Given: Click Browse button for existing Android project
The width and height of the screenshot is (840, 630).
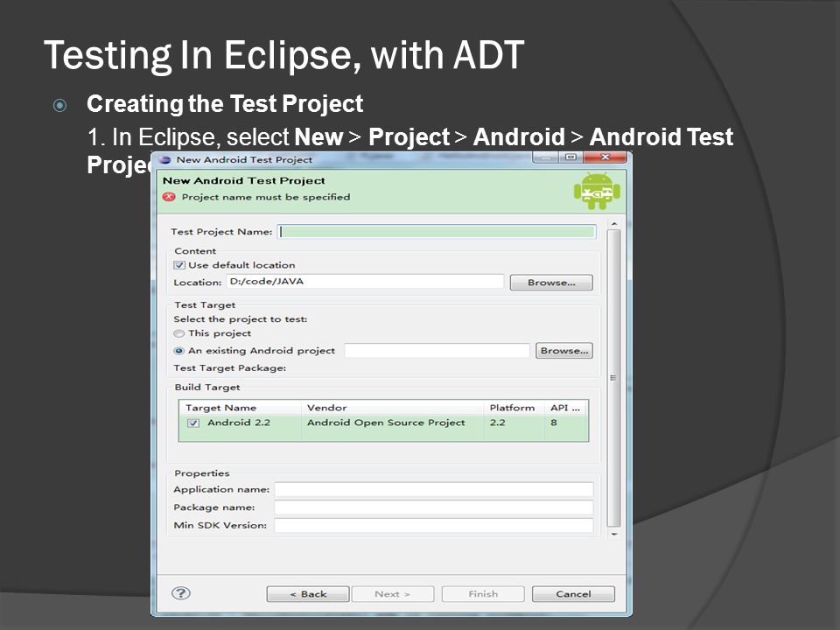Looking at the screenshot, I should click(564, 350).
